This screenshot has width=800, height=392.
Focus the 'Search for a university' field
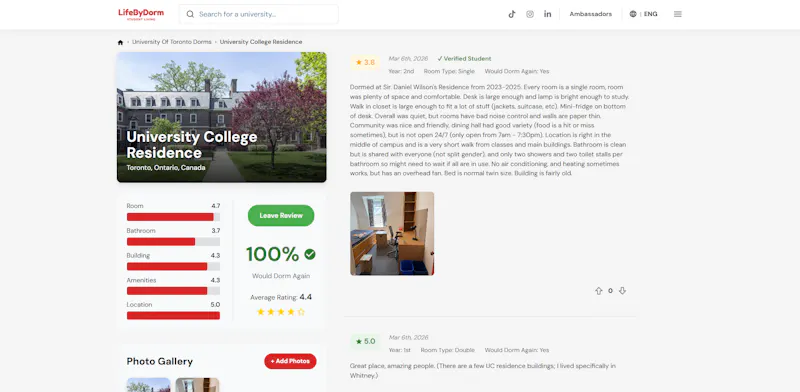click(x=259, y=14)
